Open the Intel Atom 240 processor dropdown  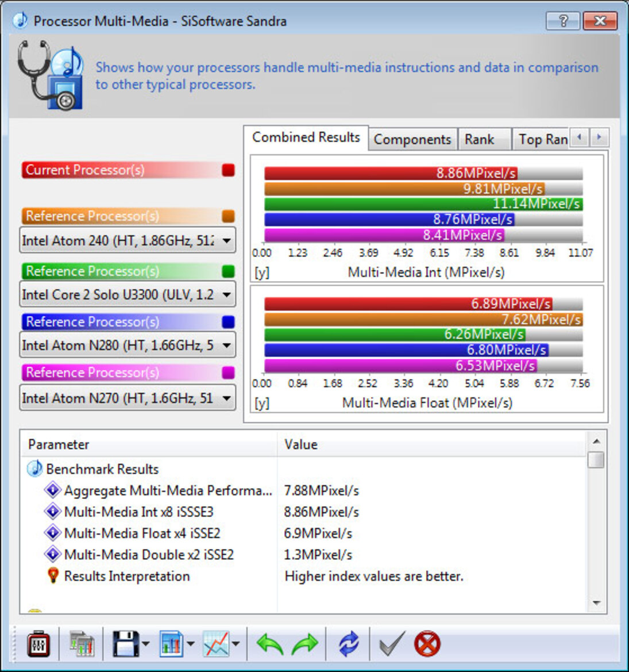coord(128,240)
